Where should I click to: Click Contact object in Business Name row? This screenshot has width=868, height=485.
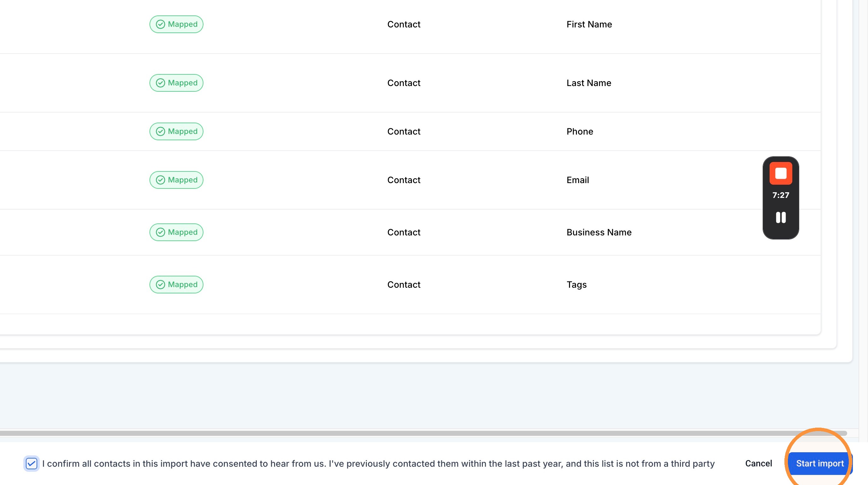[404, 232]
